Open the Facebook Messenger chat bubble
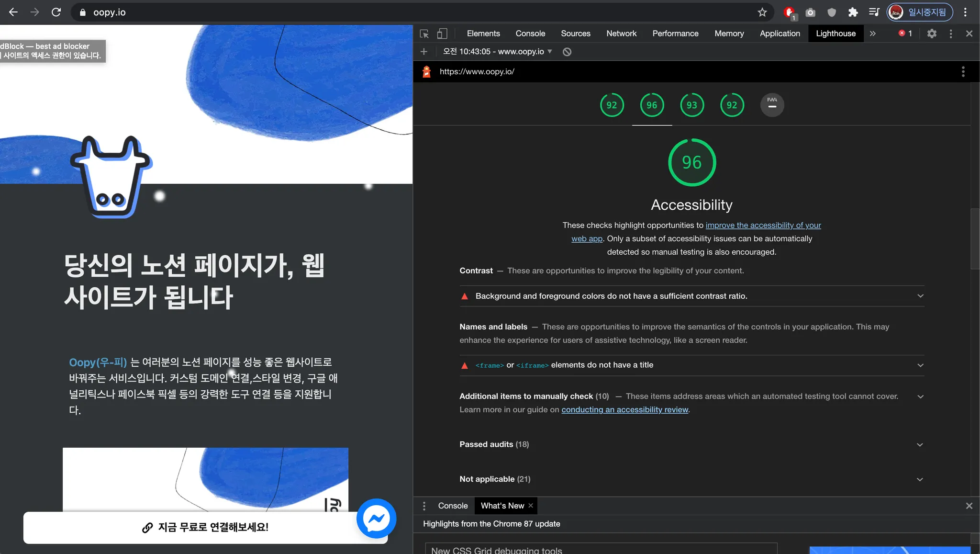This screenshot has height=554, width=980. [376, 518]
